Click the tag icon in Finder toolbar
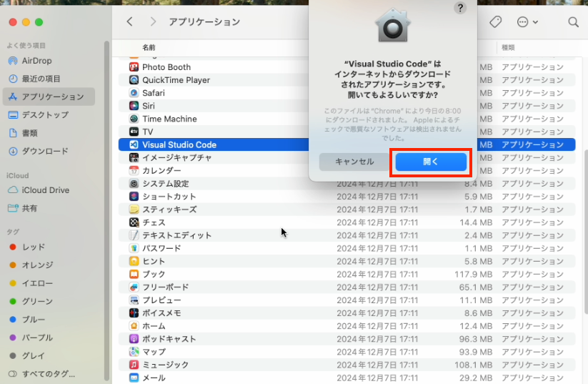The width and height of the screenshot is (588, 384). tap(495, 21)
